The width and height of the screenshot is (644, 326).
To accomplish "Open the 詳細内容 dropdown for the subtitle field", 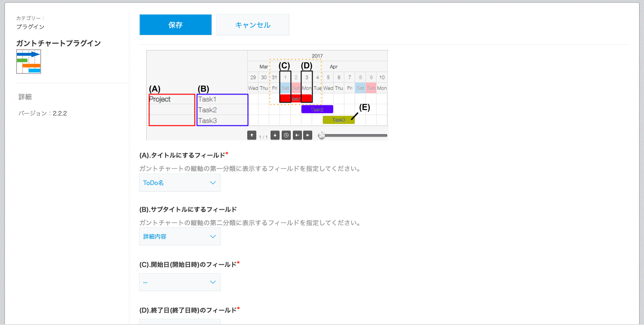I will (179, 236).
